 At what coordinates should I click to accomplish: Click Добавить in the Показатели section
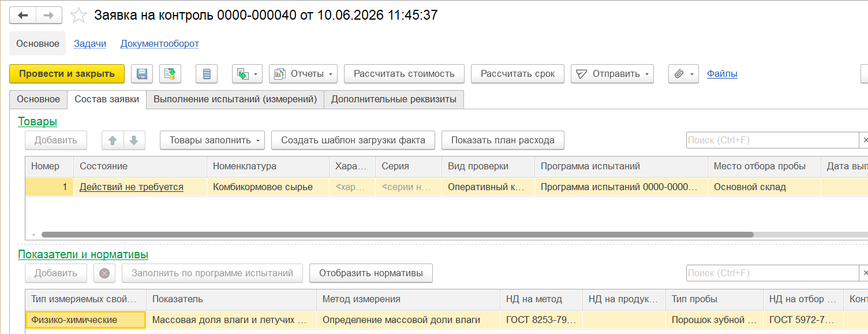[55, 273]
